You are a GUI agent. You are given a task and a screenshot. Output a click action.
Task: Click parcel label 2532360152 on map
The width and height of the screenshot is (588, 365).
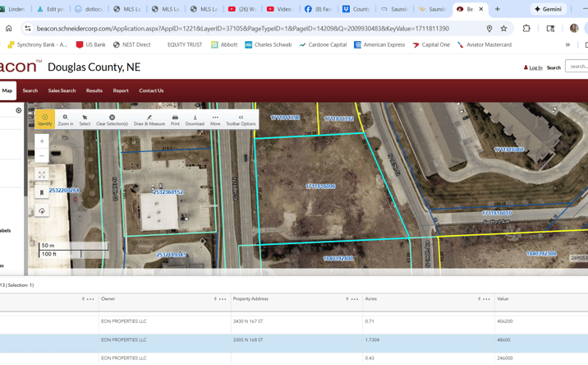(x=168, y=192)
